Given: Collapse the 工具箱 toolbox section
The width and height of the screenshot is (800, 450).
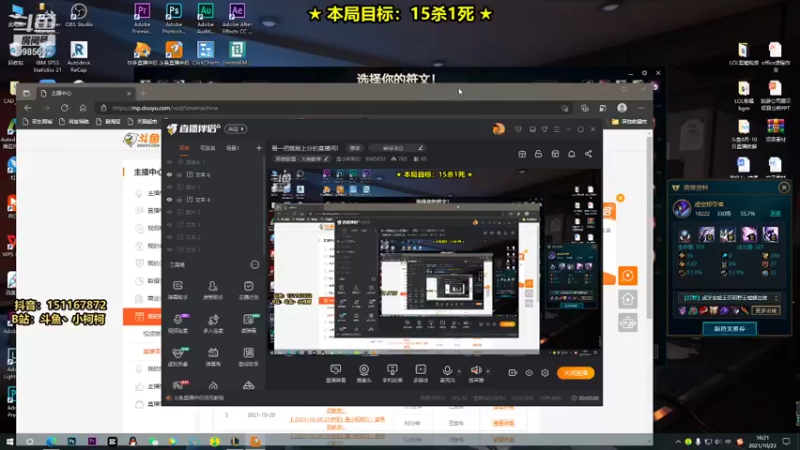Looking at the screenshot, I should 255,264.
